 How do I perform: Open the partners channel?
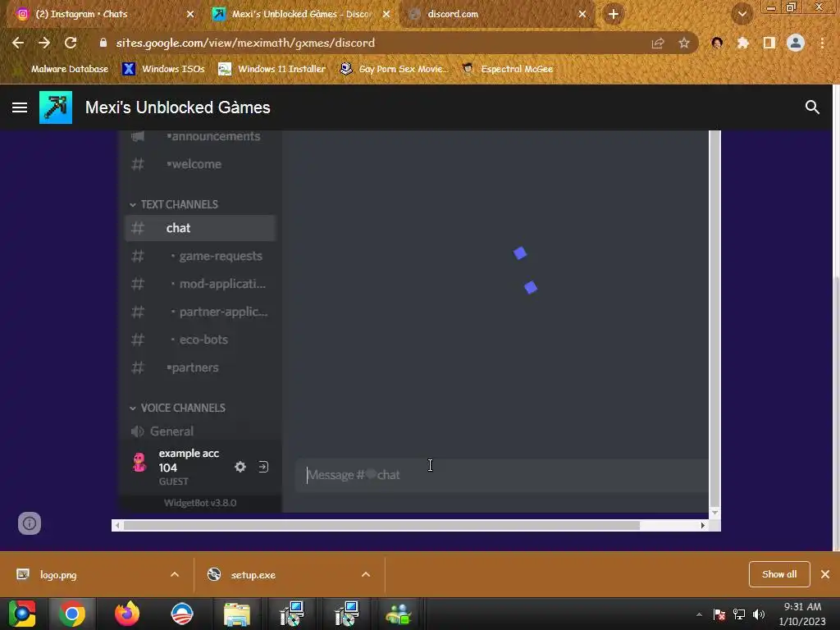[x=200, y=367]
